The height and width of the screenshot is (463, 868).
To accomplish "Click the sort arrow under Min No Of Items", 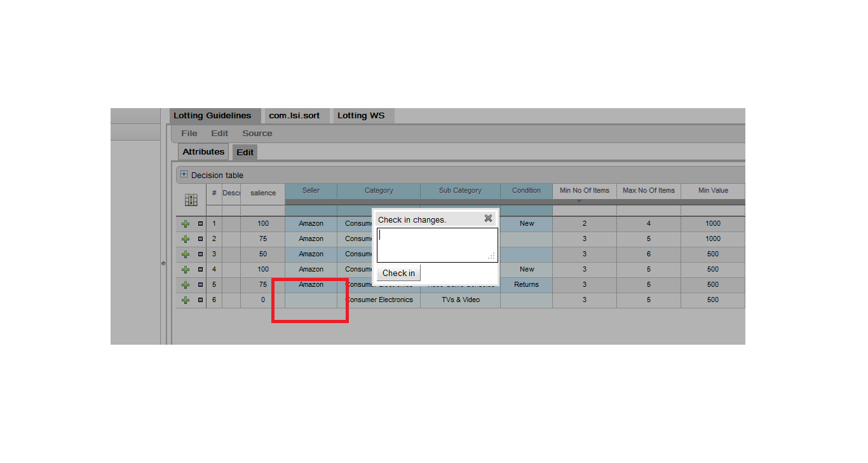I will (x=579, y=202).
